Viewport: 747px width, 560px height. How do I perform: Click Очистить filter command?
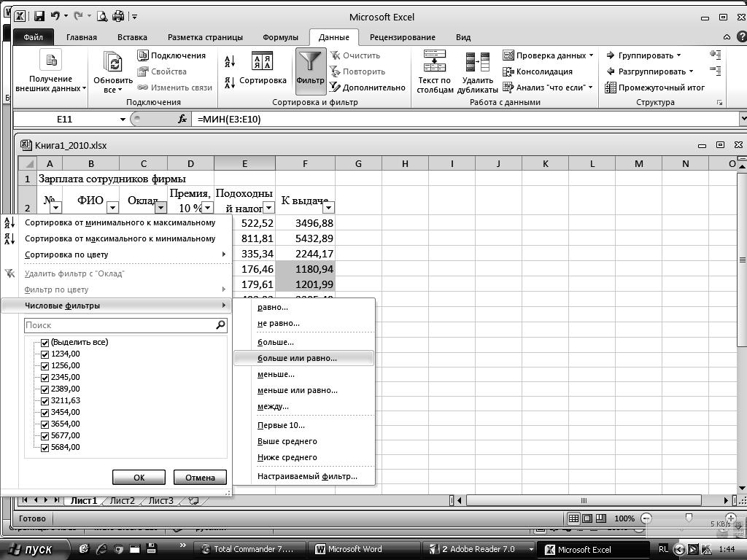355,55
